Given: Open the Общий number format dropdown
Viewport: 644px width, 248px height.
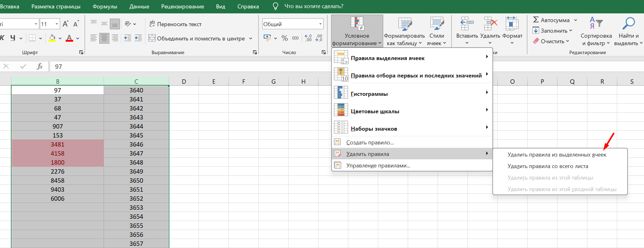Looking at the screenshot, I should click(320, 24).
